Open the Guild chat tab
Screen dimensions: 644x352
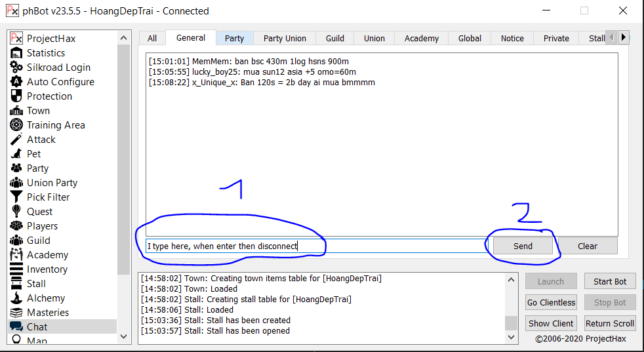[x=335, y=38]
